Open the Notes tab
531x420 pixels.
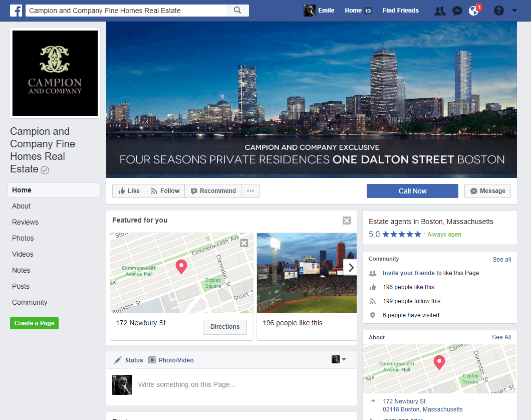[21, 270]
